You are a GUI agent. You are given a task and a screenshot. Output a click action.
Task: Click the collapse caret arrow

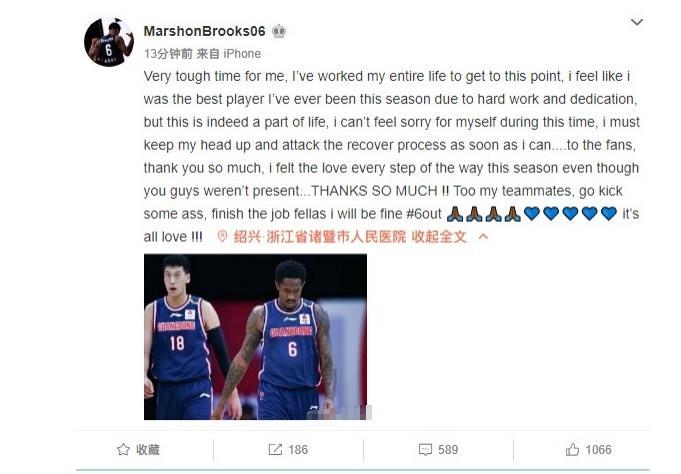[x=483, y=236]
